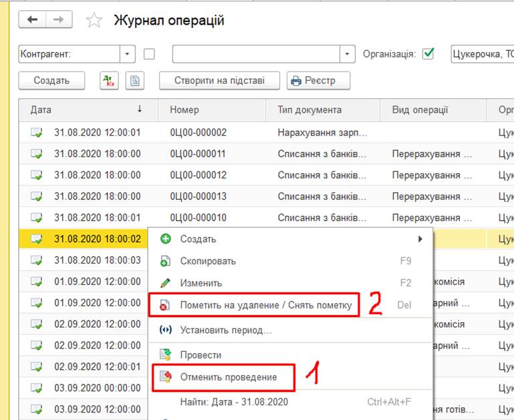514x420 pixels.
Task: Click the Реєстр printer button
Action: (318, 81)
